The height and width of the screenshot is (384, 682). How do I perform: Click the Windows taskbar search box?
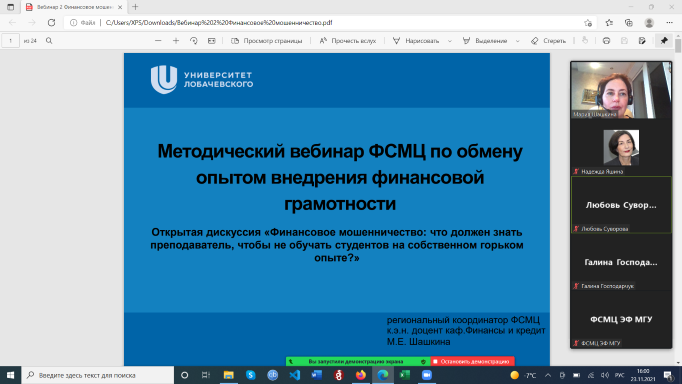[x=97, y=375]
